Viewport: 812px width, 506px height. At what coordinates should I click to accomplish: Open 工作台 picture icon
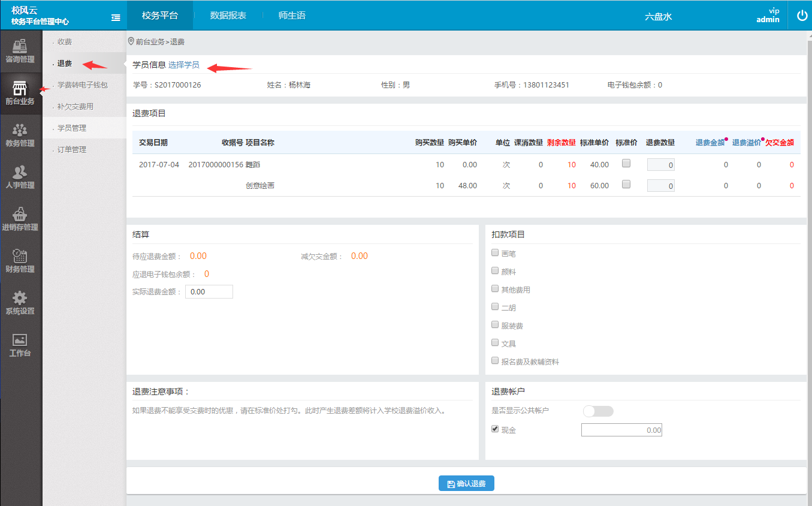(20, 340)
